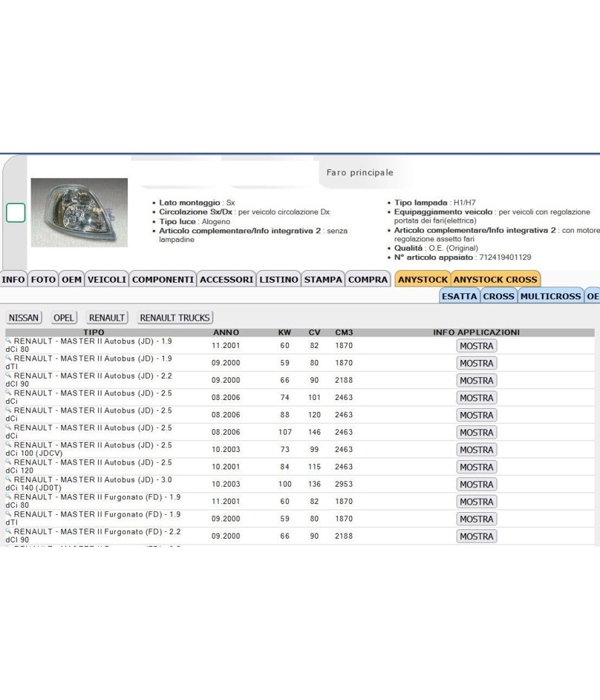
Task: Click the TIPO column header
Action: point(94,333)
